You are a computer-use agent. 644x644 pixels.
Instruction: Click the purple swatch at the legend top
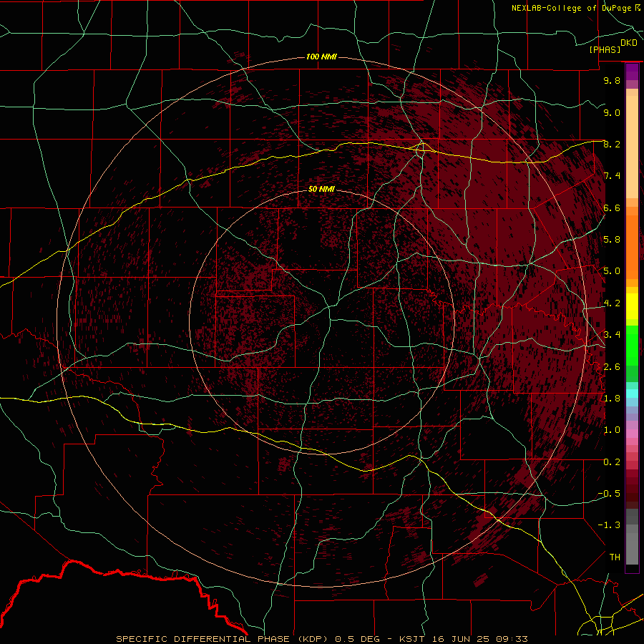[x=632, y=72]
